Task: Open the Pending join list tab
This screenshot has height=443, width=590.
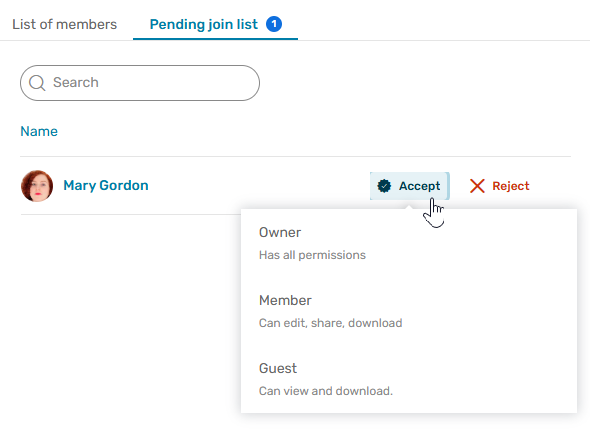Action: pyautogui.click(x=204, y=24)
